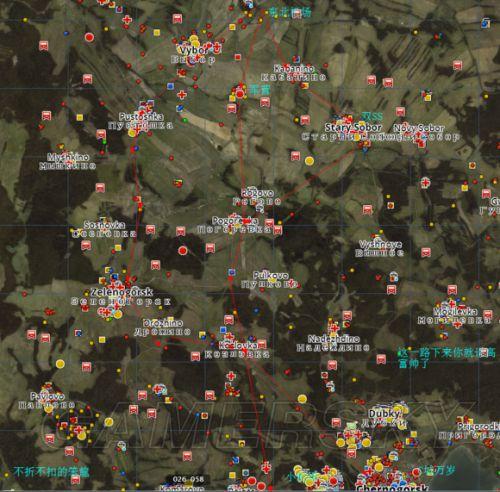Click the red-white vehicle icon northwest of Myshkino
500x492 pixels.
46,116
